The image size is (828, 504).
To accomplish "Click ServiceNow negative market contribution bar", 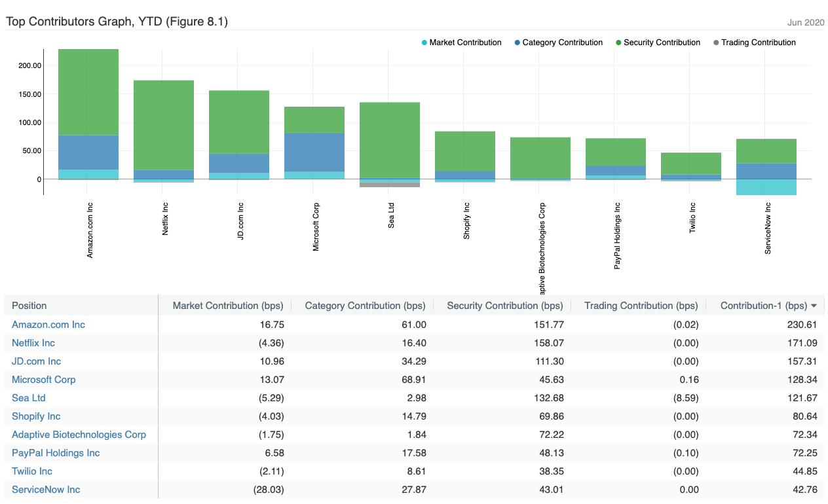I will pos(766,187).
